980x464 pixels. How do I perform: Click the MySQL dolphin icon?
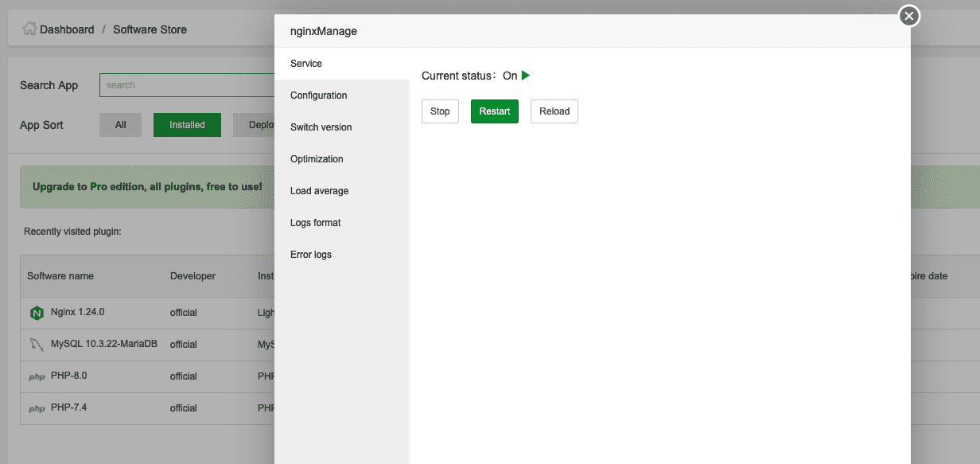pos(37,345)
